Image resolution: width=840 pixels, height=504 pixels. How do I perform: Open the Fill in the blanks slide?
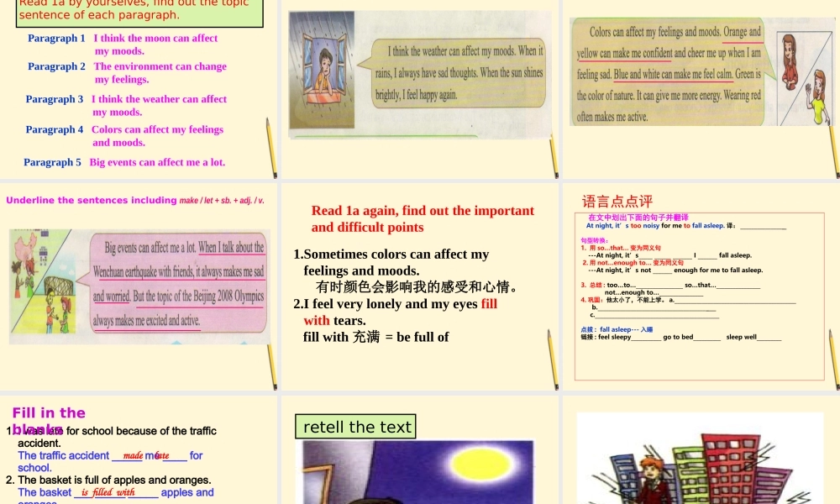point(139,450)
